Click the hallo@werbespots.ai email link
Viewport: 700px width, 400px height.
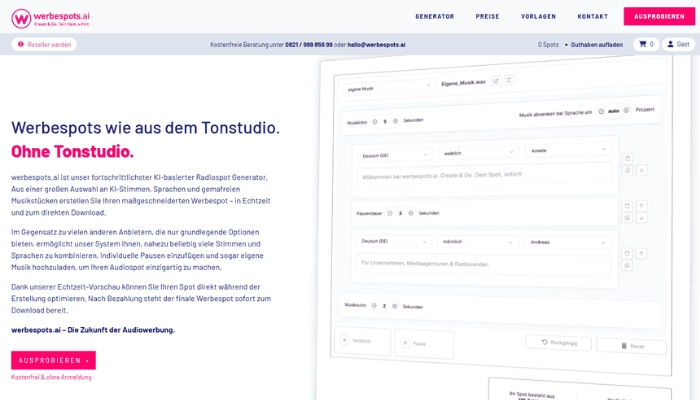coord(376,45)
